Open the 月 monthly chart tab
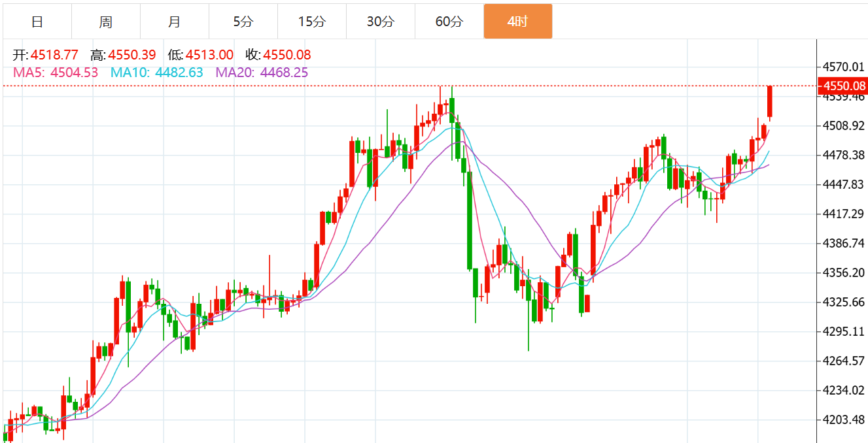This screenshot has height=443, width=868. pyautogui.click(x=175, y=22)
